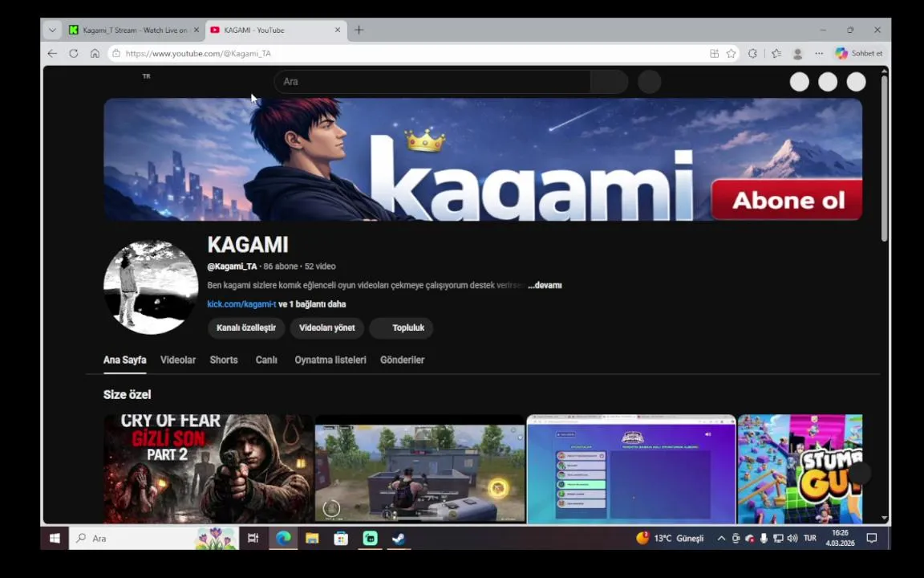
Task: Switch to the Gönderiler tab
Action: click(x=403, y=360)
